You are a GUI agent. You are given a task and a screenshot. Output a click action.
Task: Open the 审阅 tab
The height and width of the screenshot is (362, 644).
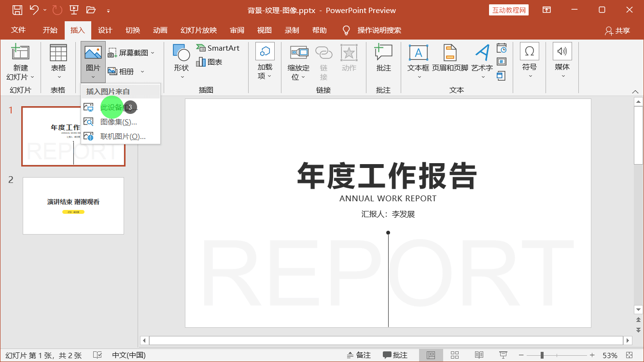tap(237, 30)
